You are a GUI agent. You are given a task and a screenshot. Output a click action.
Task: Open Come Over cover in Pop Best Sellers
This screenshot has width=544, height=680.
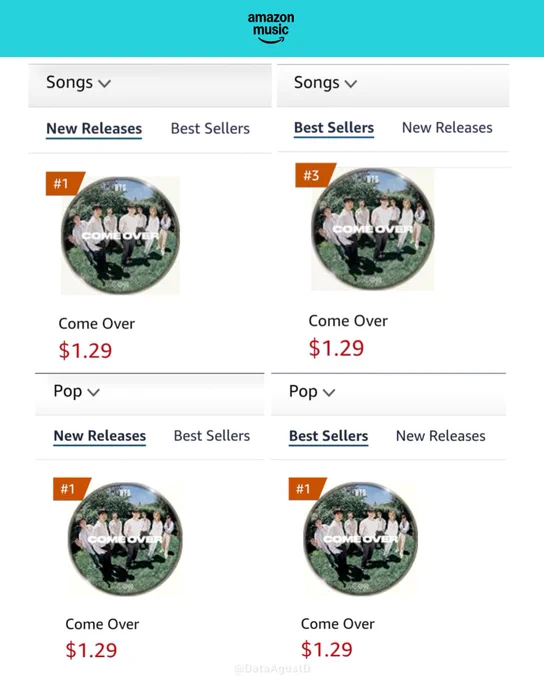pos(360,537)
